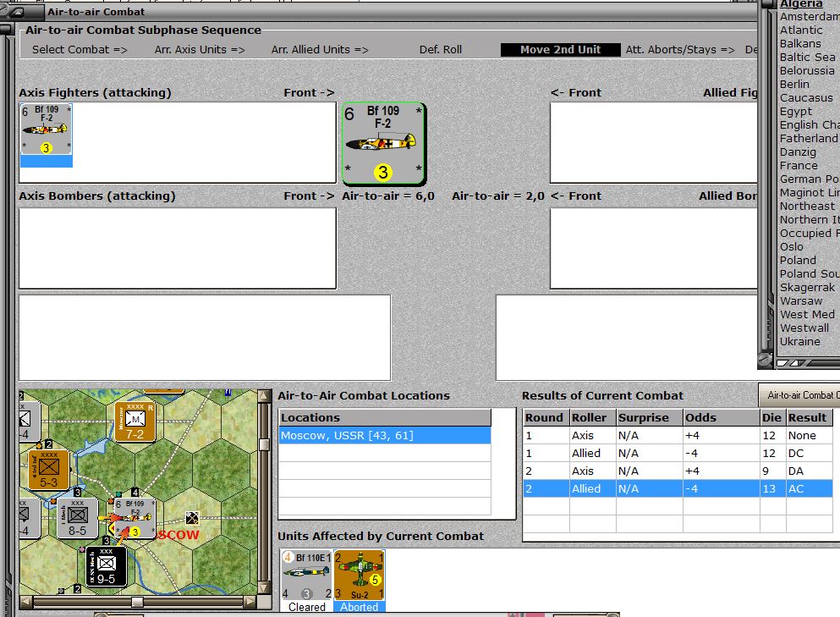Click the 5-3 infantry unit on map
Image resolution: width=840 pixels, height=617 pixels.
[x=48, y=470]
